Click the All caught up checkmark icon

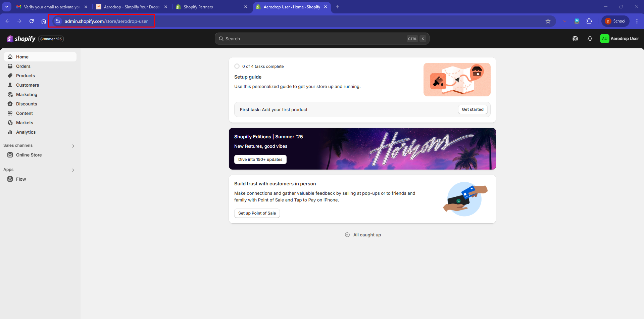pos(347,235)
